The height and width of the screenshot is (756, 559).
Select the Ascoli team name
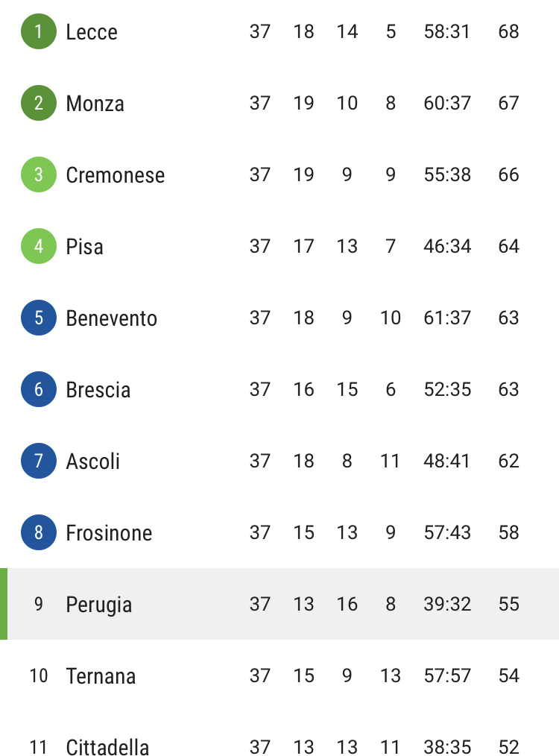[93, 461]
